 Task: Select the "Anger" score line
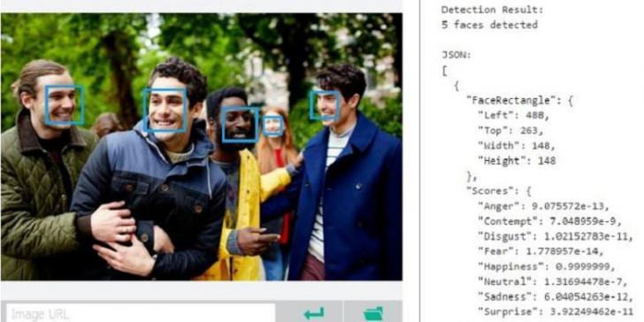(x=543, y=206)
